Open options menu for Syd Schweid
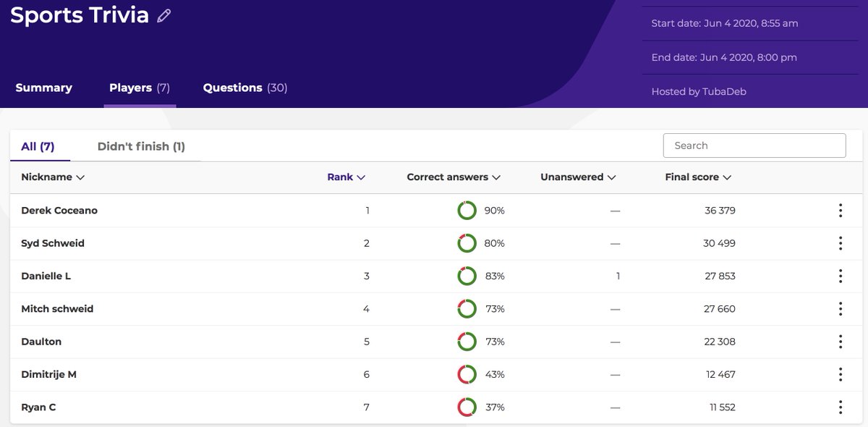Image resolution: width=868 pixels, height=427 pixels. pyautogui.click(x=841, y=243)
